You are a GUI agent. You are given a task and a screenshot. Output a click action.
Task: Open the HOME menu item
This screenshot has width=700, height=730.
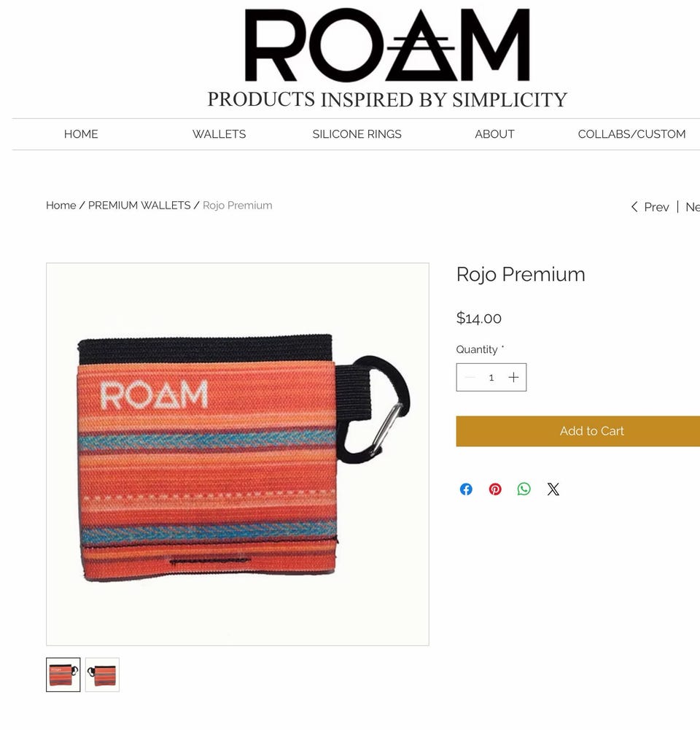[81, 134]
